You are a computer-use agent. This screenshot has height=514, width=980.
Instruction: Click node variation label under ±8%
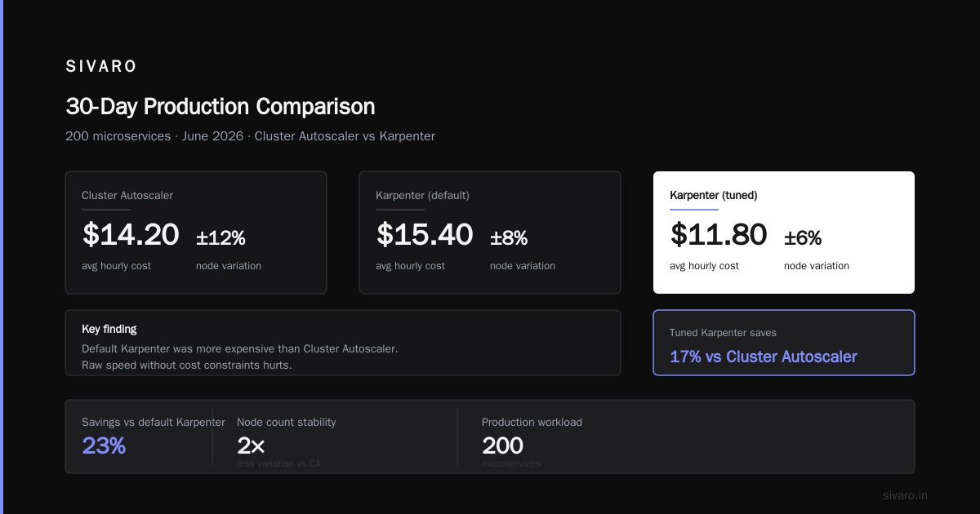pyautogui.click(x=523, y=266)
